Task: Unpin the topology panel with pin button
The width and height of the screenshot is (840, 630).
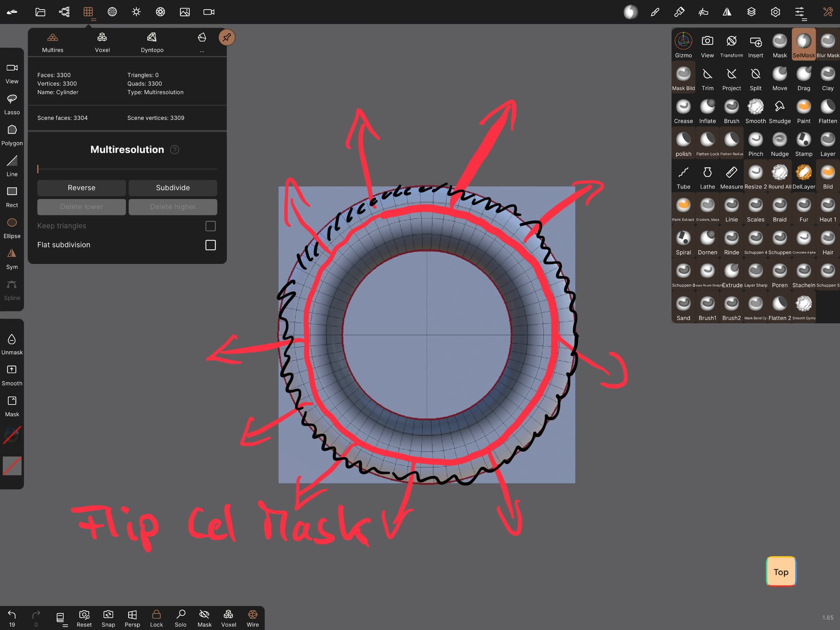Action: click(227, 38)
